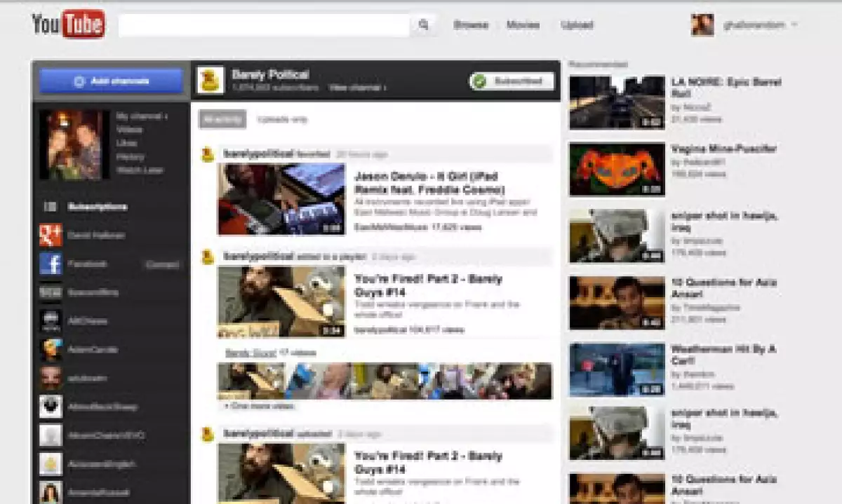Click the user avatar in top bar

click(702, 25)
